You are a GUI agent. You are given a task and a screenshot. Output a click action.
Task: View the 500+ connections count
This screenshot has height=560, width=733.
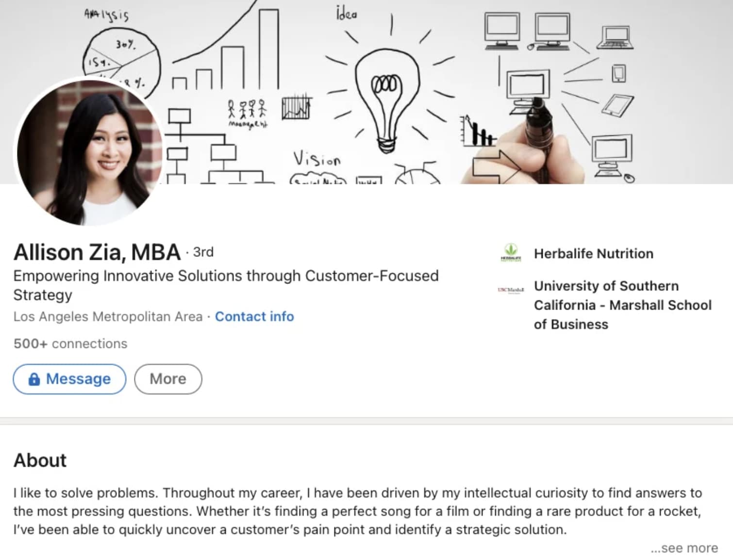click(x=70, y=344)
